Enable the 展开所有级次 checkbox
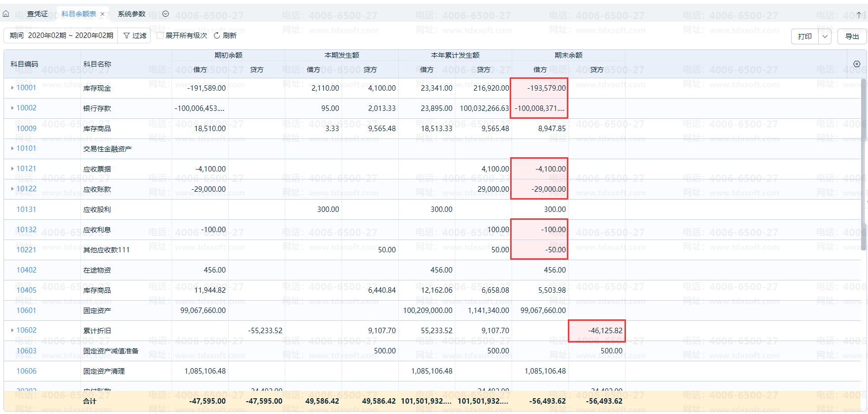This screenshot has height=414, width=868. coord(160,35)
